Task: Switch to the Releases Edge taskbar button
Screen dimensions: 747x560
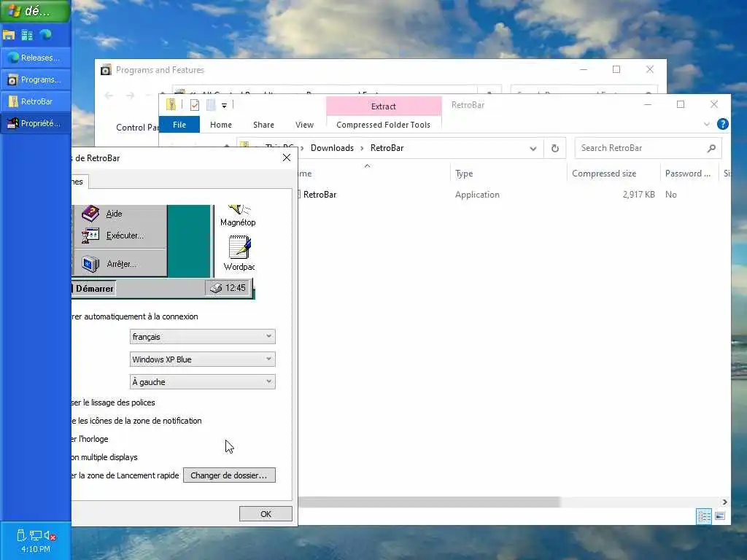Action: [x=35, y=58]
